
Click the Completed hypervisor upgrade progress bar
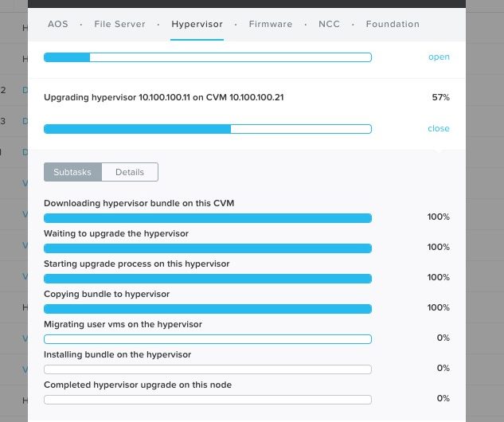tap(208, 400)
